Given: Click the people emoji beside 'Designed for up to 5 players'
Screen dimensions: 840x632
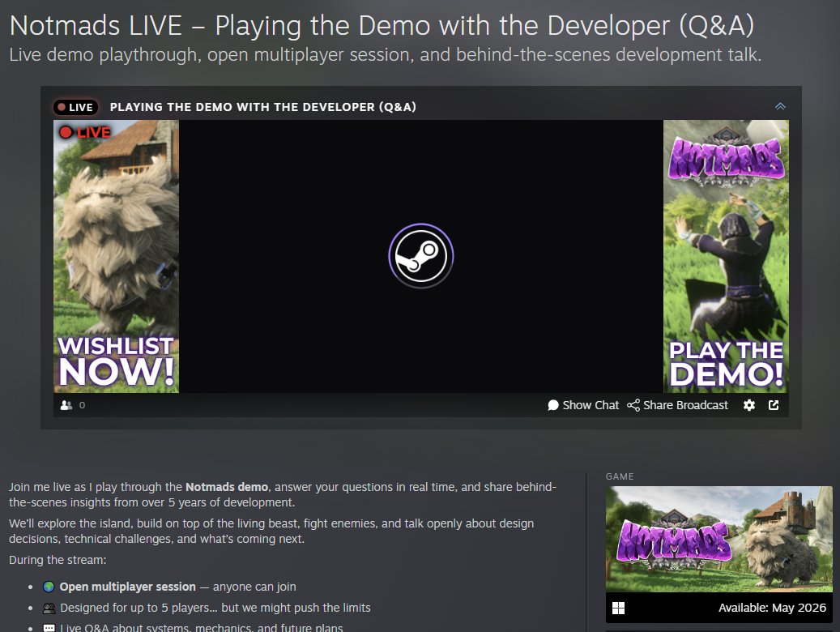Looking at the screenshot, I should (x=49, y=608).
